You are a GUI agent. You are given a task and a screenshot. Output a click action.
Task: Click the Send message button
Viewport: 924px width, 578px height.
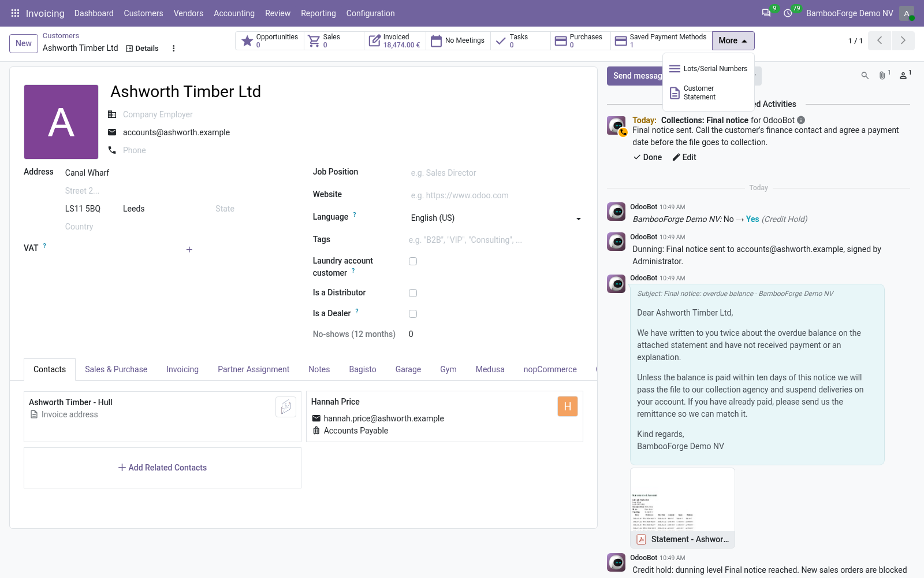(x=635, y=76)
